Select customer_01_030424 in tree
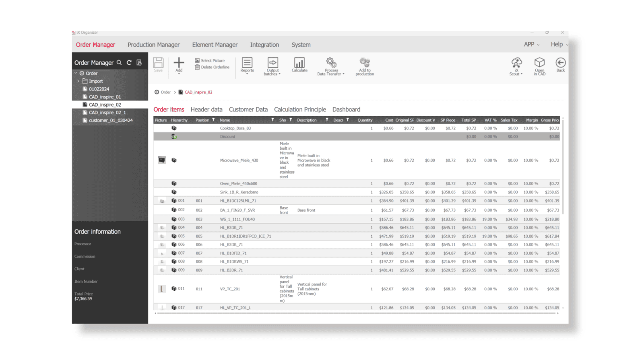 tap(111, 120)
